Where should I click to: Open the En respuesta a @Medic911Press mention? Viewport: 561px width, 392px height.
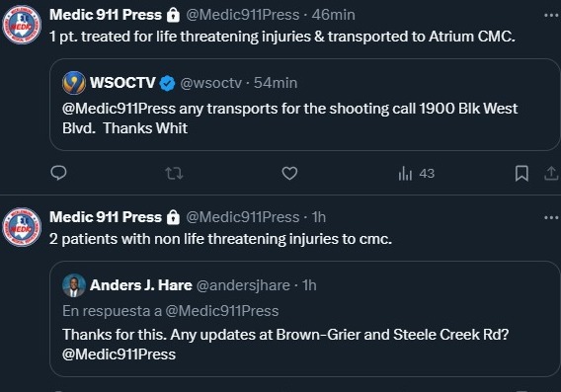pyautogui.click(x=222, y=311)
